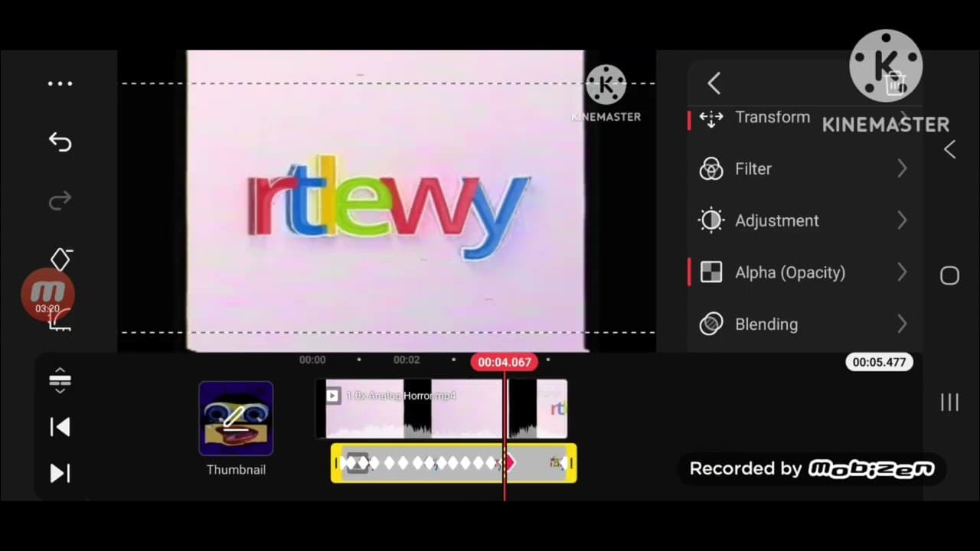The width and height of the screenshot is (980, 551).
Task: Select the Transform arrows icon
Action: (x=711, y=118)
